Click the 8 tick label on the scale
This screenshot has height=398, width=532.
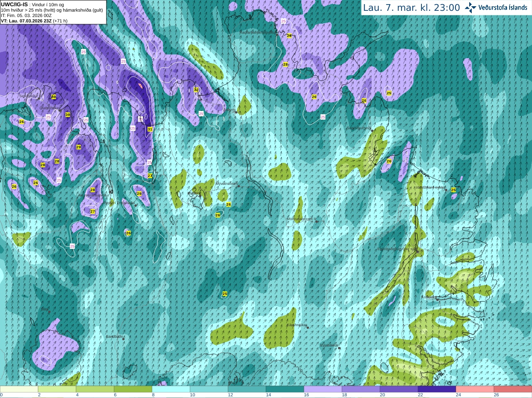[x=153, y=395]
